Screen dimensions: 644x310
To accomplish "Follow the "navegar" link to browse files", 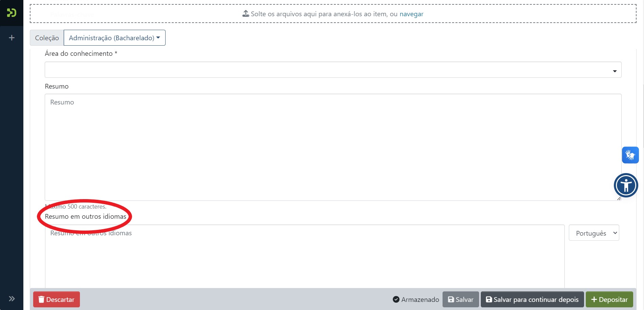I will coord(411,14).
